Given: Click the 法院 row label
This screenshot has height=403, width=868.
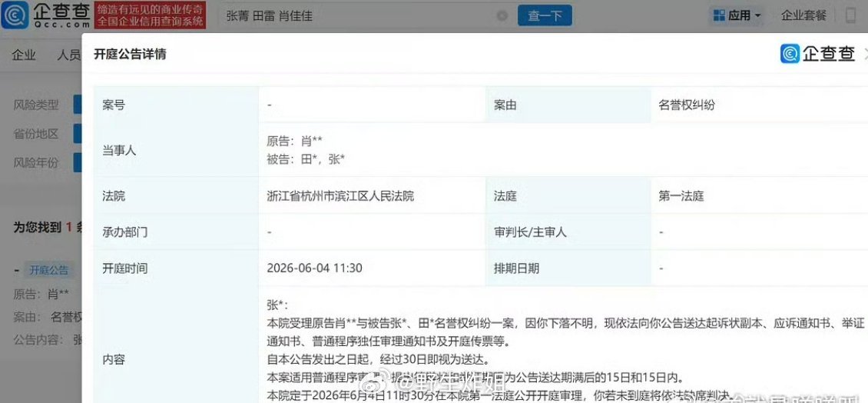Looking at the screenshot, I should (114, 196).
